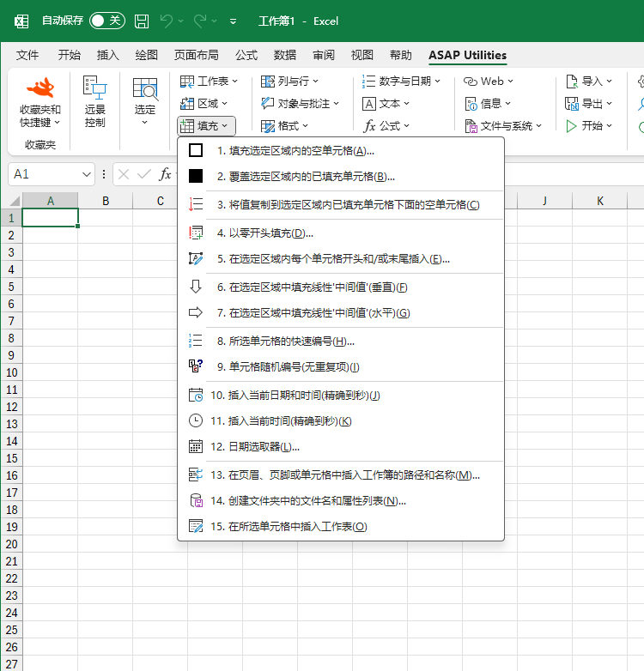The image size is (644, 671).
Task: Expand the 工作表 (Sheets) dropdown
Action: 209,81
